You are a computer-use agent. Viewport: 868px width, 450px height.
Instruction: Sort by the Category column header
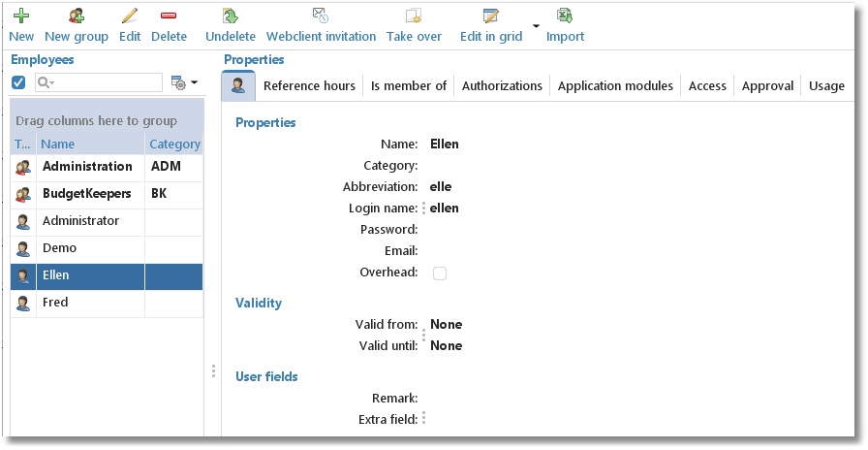(x=174, y=145)
